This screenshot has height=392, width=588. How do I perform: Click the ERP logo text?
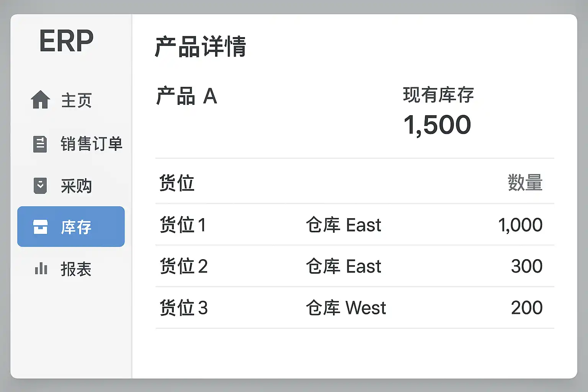pyautogui.click(x=66, y=41)
